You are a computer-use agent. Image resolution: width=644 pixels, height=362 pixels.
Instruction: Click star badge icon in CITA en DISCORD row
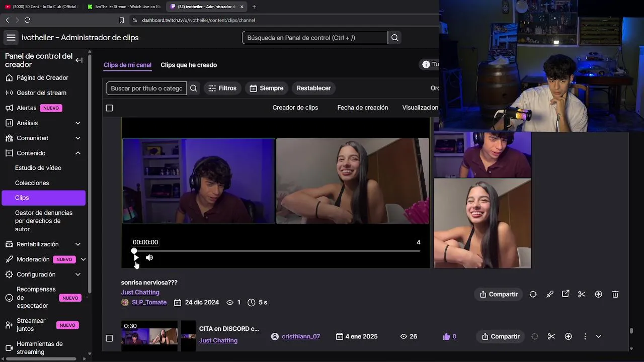coord(568,336)
